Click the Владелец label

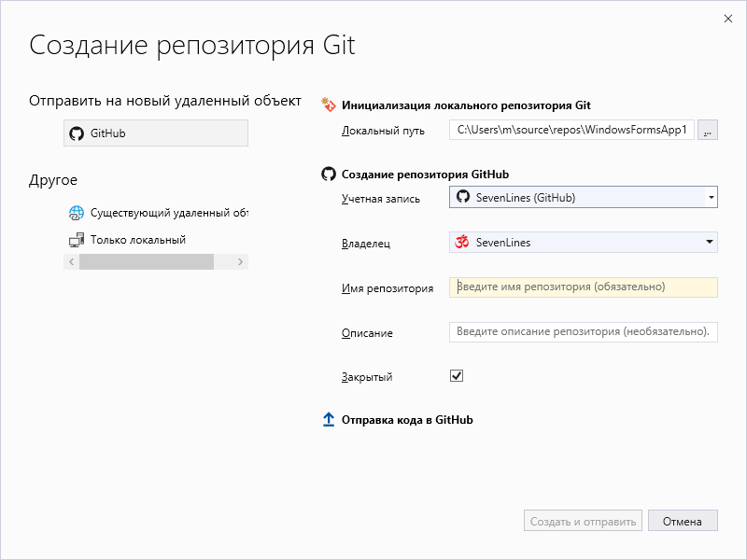click(366, 244)
